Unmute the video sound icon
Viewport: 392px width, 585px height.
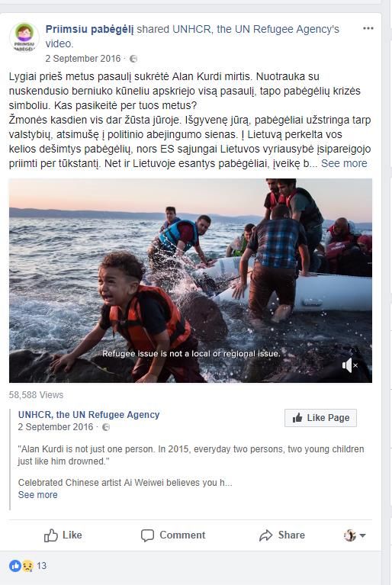click(x=350, y=365)
